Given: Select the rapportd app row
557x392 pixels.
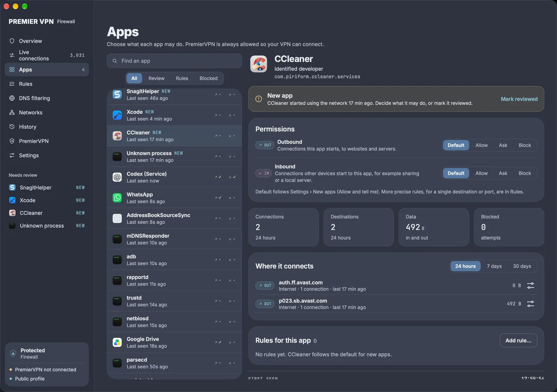Looking at the screenshot, I should [174, 281].
